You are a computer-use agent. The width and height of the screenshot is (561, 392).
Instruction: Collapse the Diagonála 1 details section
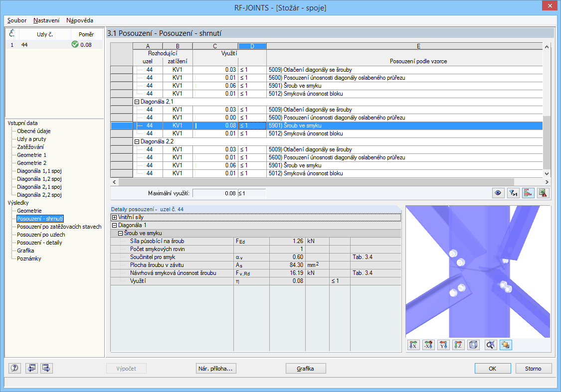[x=115, y=225]
